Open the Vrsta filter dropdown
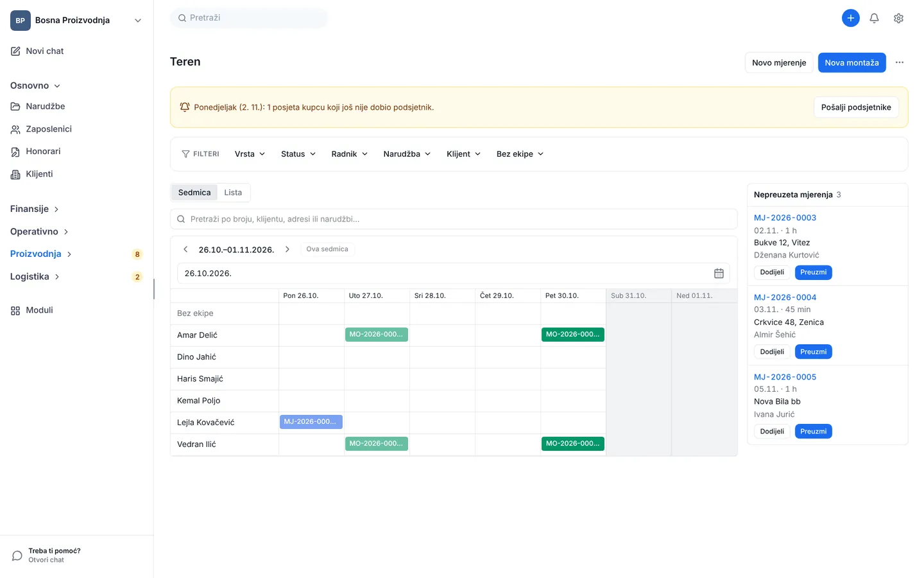Image resolution: width=924 pixels, height=578 pixels. click(x=250, y=154)
